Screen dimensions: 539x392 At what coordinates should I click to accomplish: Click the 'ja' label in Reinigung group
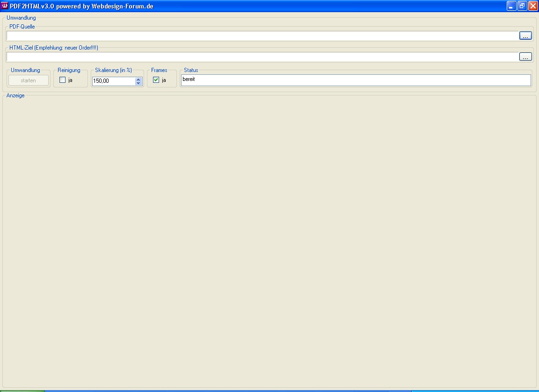[70, 80]
